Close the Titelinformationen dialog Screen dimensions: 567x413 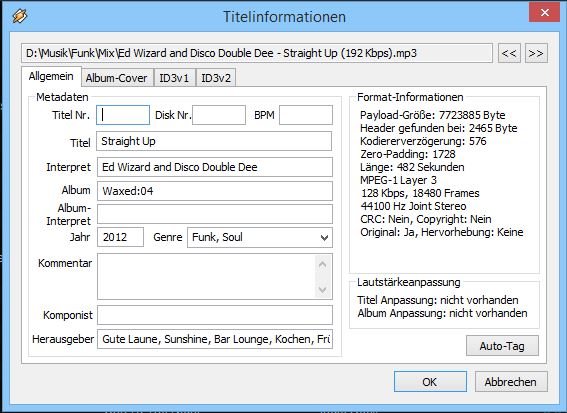click(x=544, y=13)
